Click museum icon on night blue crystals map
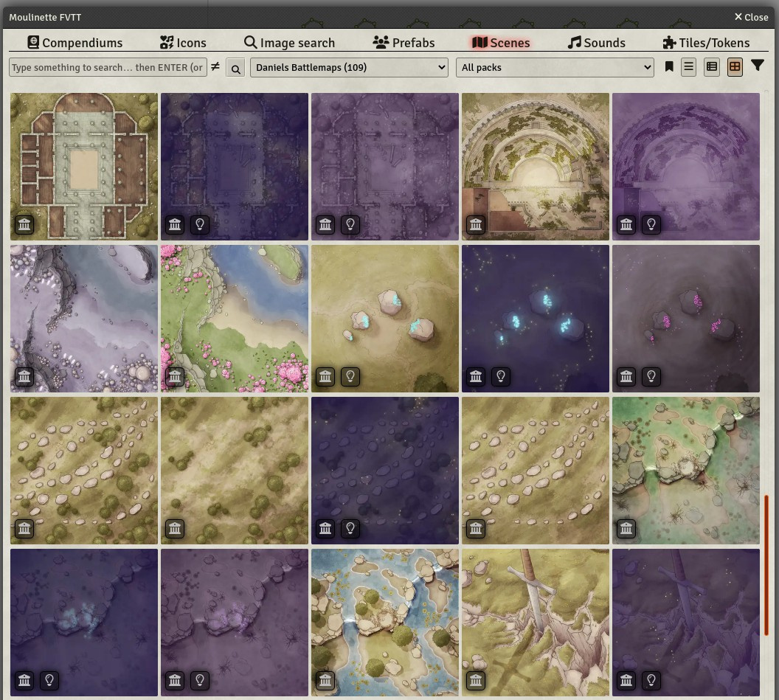This screenshot has height=700, width=779. 476,377
